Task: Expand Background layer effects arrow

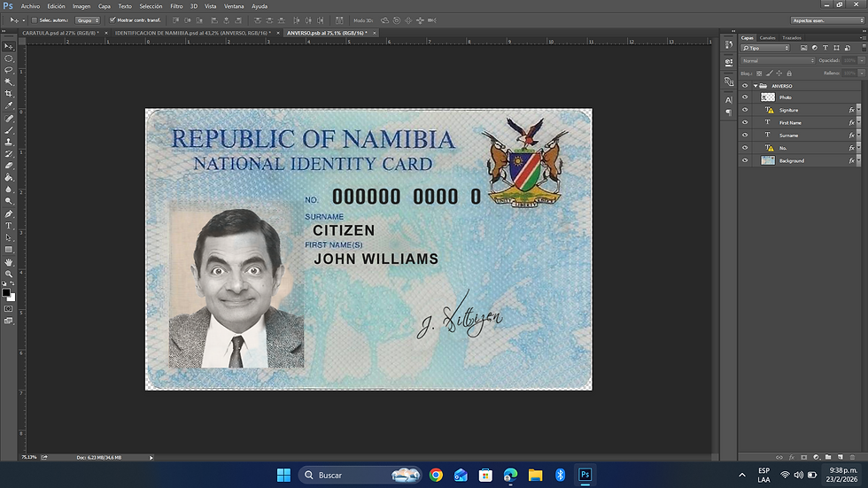Action: (858, 161)
